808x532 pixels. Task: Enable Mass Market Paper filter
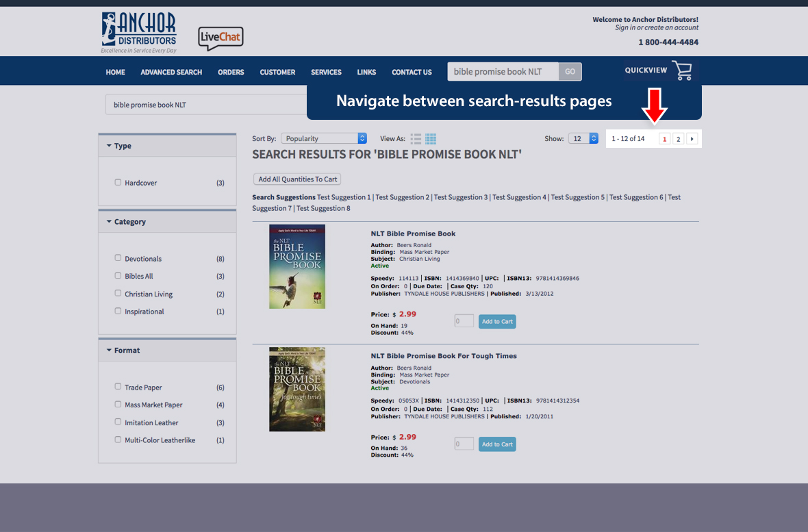click(x=118, y=405)
